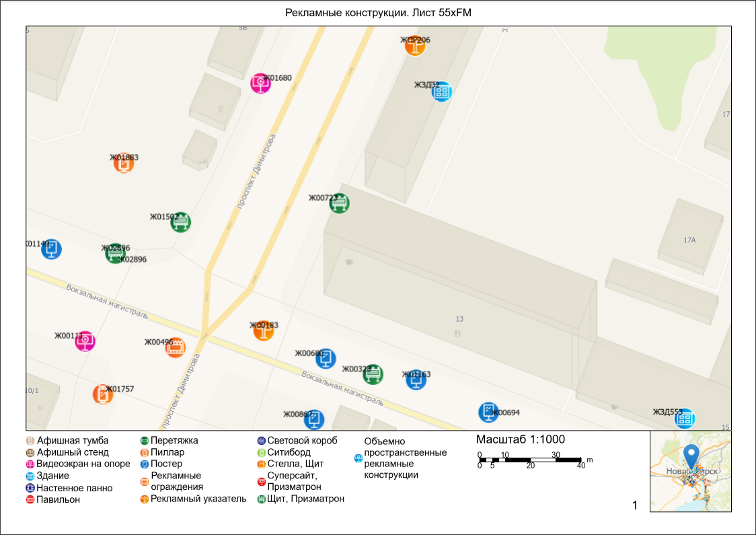Click the blue poster marker Ж00867
Viewport: 756px width, 535px height.
coord(313,419)
